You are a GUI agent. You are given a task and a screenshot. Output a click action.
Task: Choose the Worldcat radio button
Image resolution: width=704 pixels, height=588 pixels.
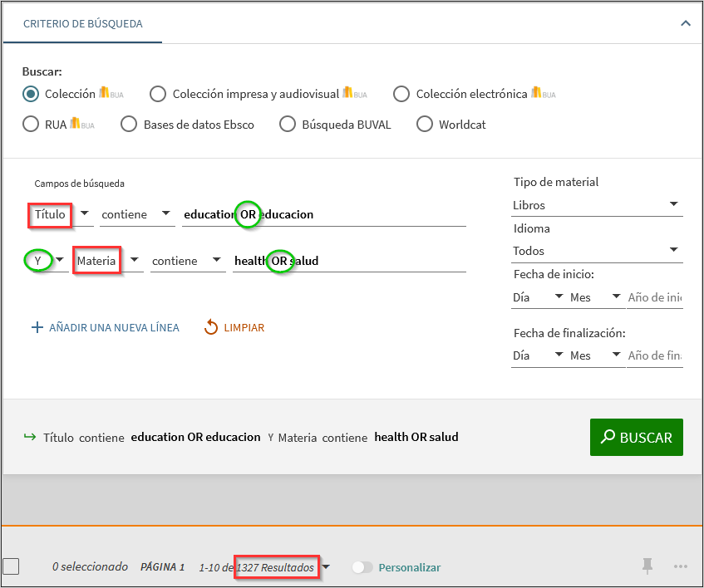coord(425,125)
